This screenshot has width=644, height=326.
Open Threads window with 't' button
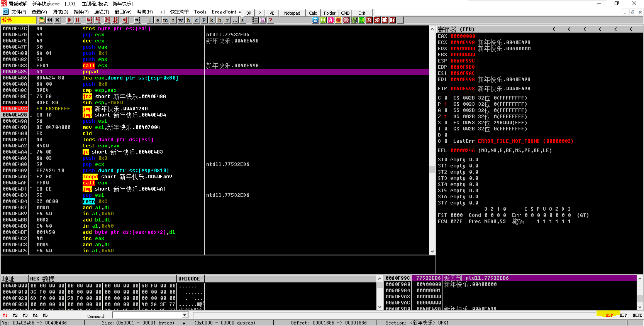tap(173, 20)
